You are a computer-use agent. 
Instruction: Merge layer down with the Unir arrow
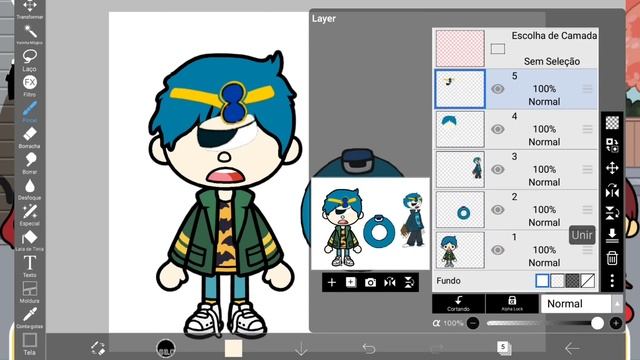point(612,236)
